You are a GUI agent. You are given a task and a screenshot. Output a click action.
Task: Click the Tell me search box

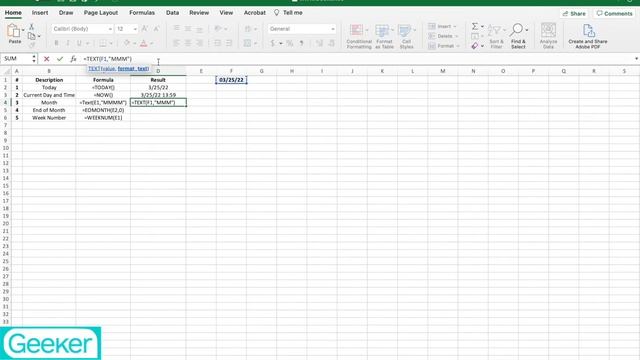pos(288,13)
